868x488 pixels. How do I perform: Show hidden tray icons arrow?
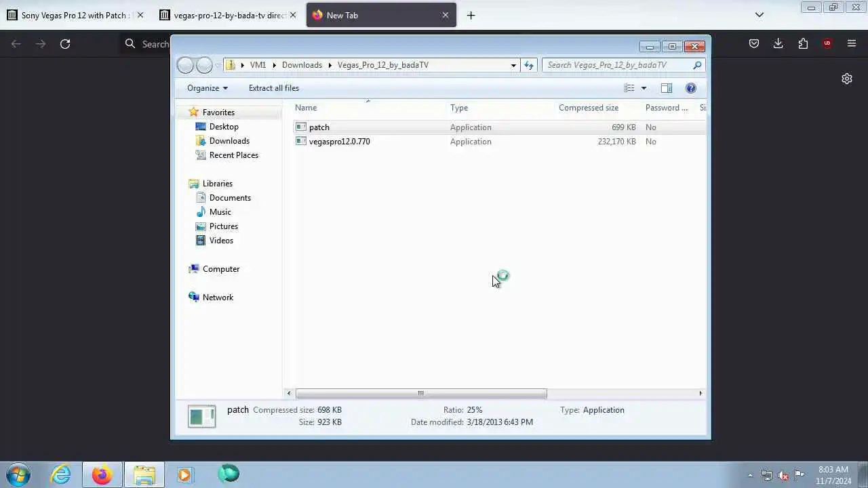[750, 475]
